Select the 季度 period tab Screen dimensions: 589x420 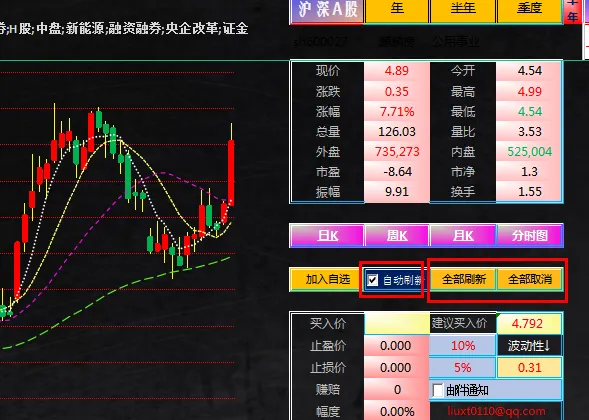529,10
